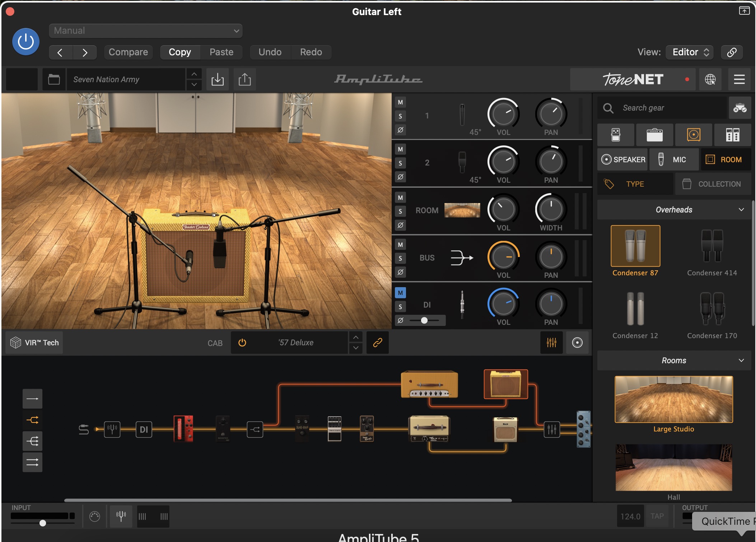The width and height of the screenshot is (756, 542).
Task: Click the Undo button
Action: (270, 52)
